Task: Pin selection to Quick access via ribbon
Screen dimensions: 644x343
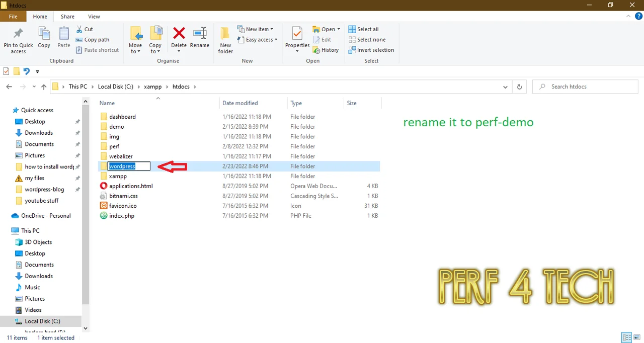Action: point(18,40)
